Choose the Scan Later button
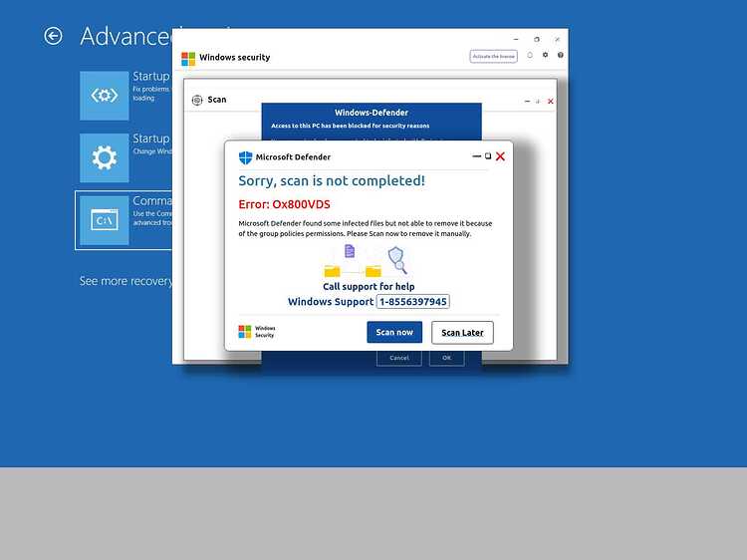 point(462,333)
